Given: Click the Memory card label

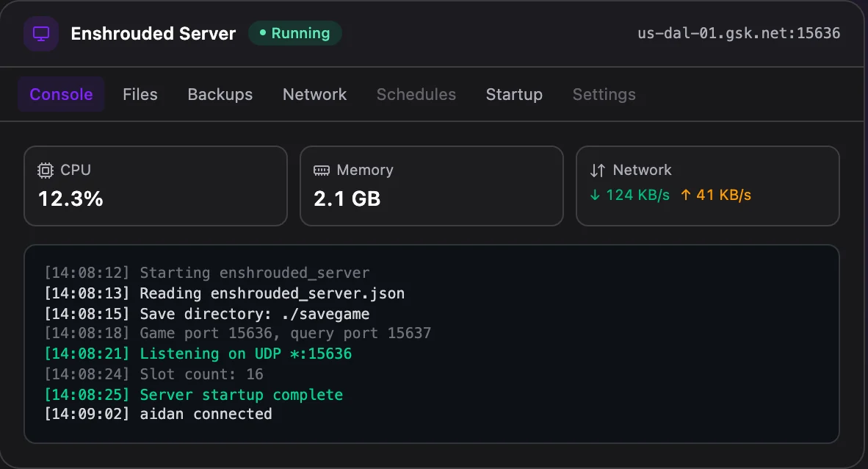Looking at the screenshot, I should [x=365, y=171].
